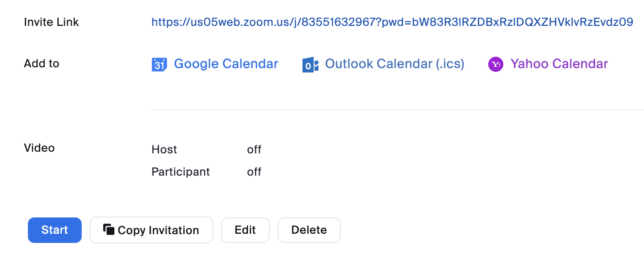
Task: Add meeting to Yahoo Calendar
Action: tap(560, 64)
